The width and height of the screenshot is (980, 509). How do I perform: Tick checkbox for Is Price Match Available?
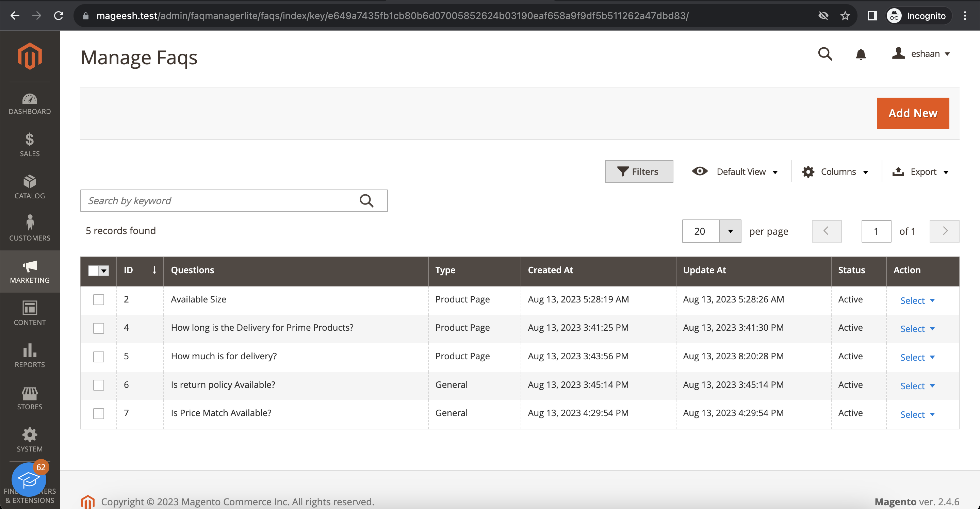[x=99, y=413]
